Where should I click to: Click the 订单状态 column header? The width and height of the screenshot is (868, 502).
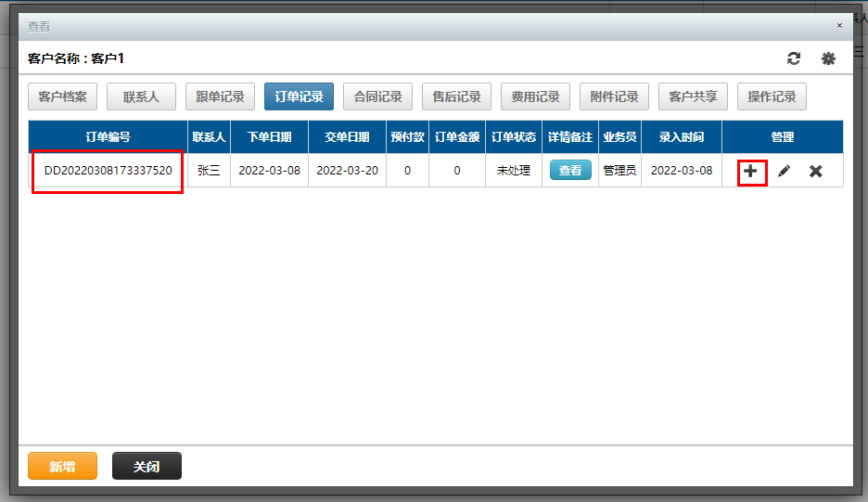[514, 136]
